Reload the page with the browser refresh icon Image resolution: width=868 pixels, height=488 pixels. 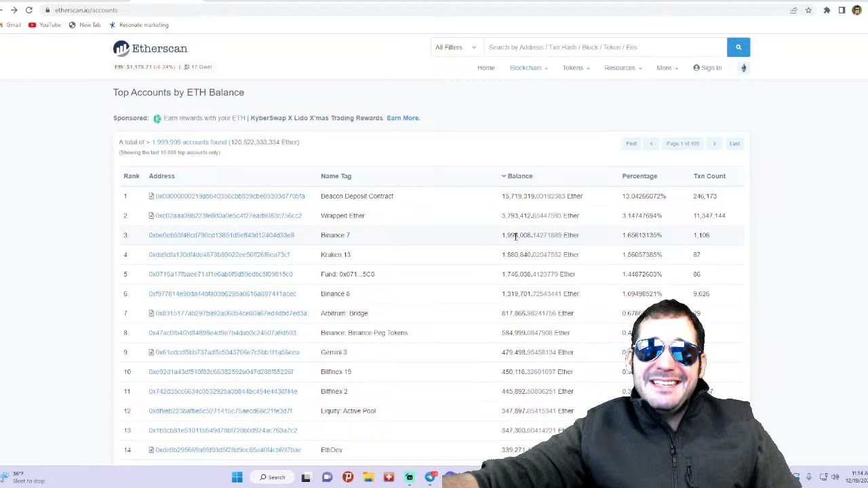29,10
